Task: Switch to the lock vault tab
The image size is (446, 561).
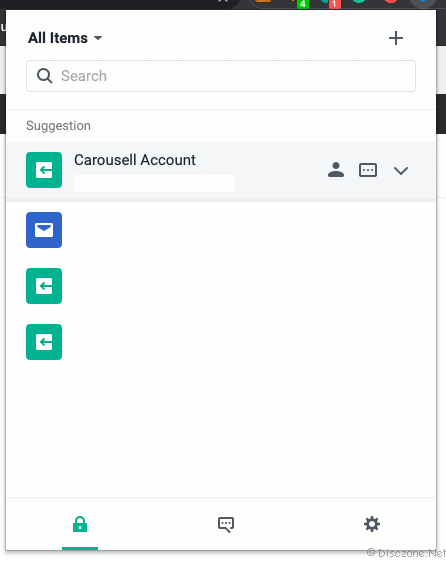Action: coord(80,524)
